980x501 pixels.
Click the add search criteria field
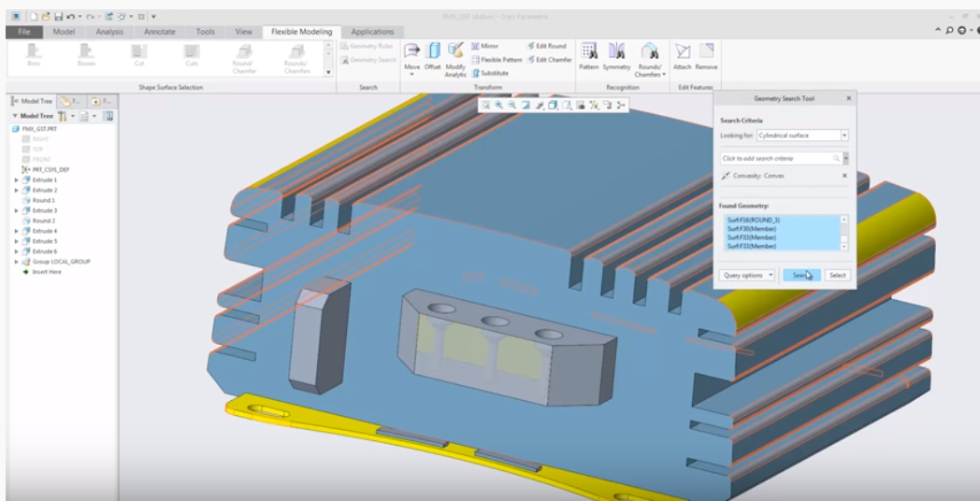776,159
